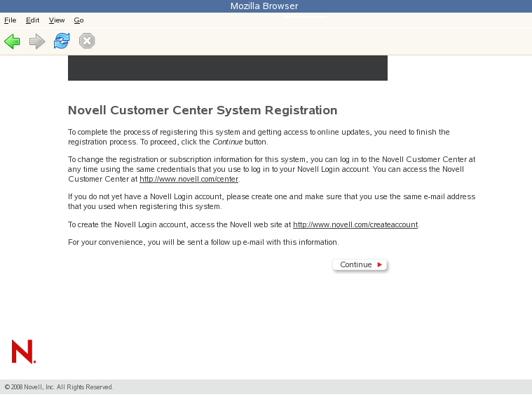Open the Go menu
The image size is (532, 397).
pyautogui.click(x=79, y=20)
